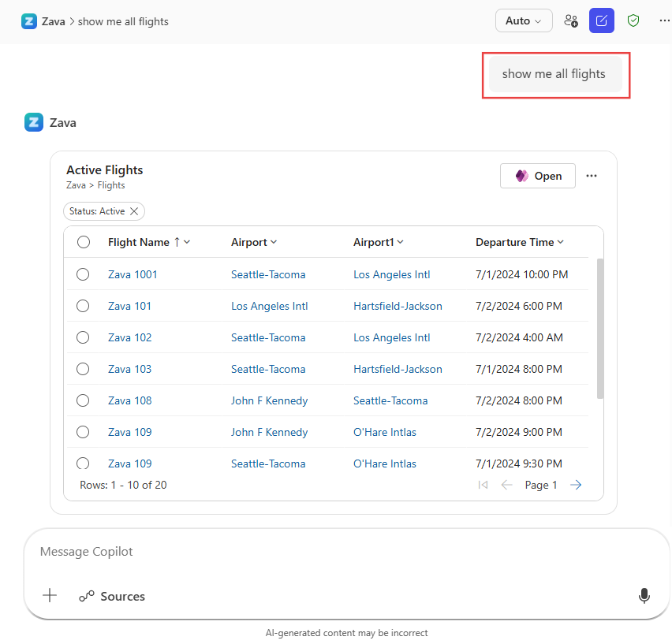
Task: Click Los Angeles Intl in Zava 101 row
Action: coord(269,306)
